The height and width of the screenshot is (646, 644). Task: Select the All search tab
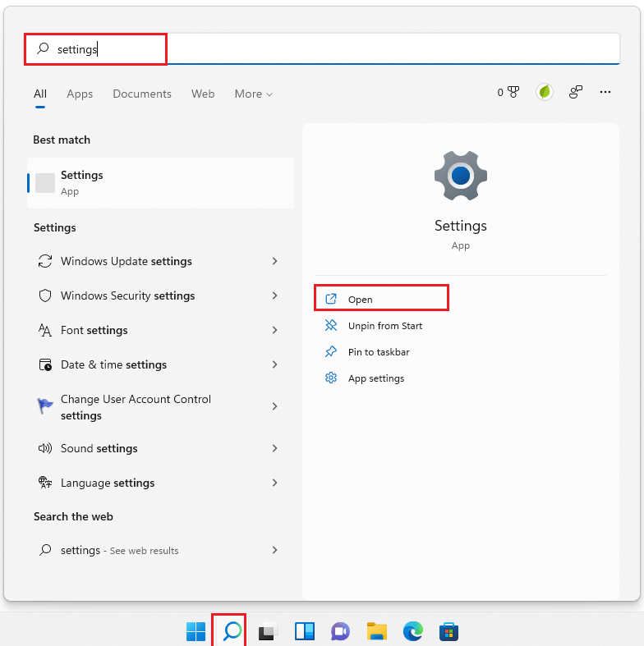(x=40, y=94)
